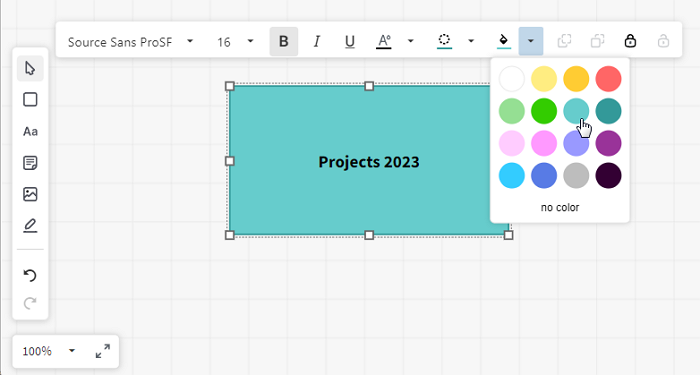The width and height of the screenshot is (700, 375).
Task: Click the bottom-right resize handle of shape
Action: tap(508, 235)
